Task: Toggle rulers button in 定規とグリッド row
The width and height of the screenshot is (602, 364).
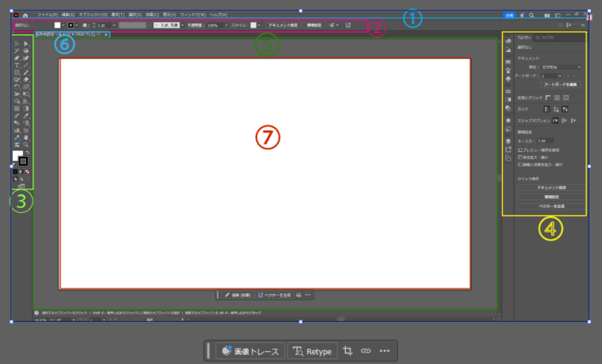Action: point(547,97)
